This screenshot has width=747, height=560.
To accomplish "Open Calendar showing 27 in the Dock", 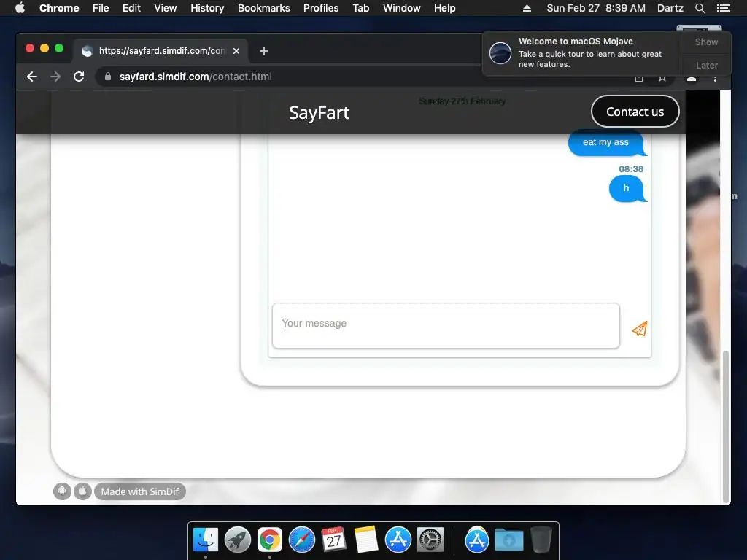I will (333, 540).
